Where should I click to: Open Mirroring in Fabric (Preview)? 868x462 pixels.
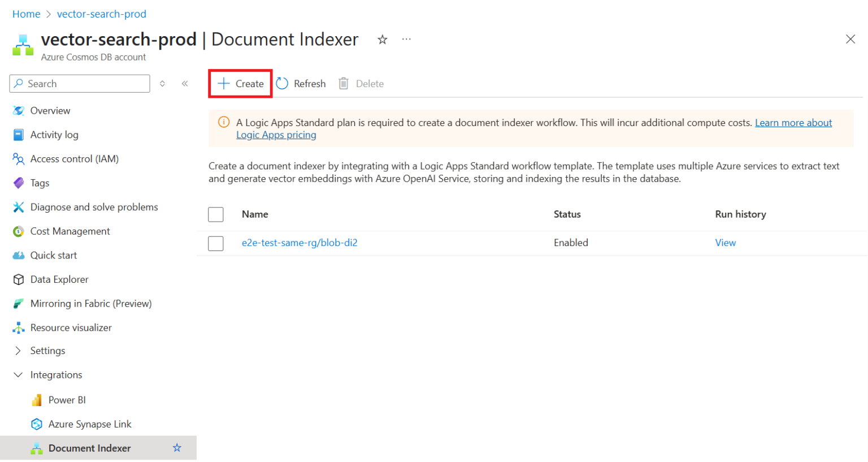coord(90,303)
